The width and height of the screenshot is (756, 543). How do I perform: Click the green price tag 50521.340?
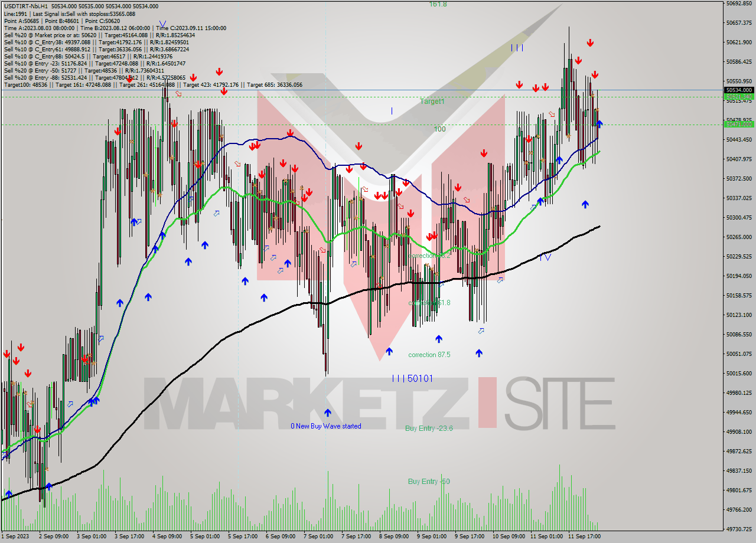click(x=739, y=96)
